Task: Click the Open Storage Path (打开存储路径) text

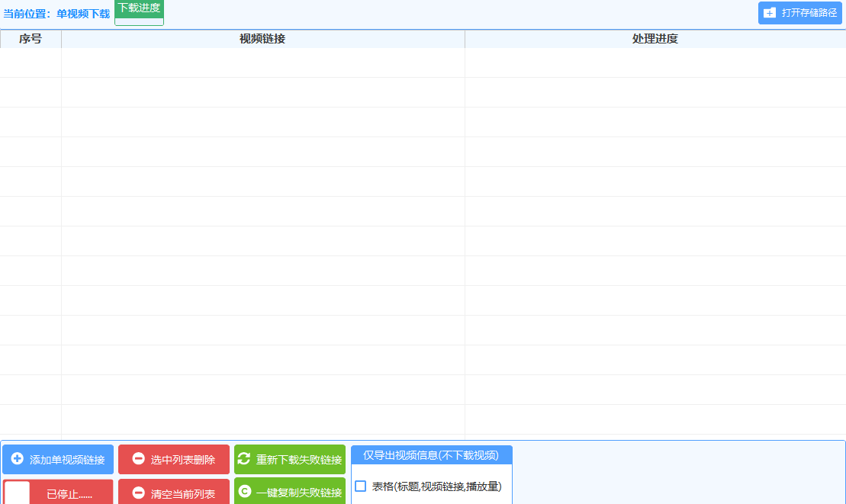Action: [x=809, y=13]
